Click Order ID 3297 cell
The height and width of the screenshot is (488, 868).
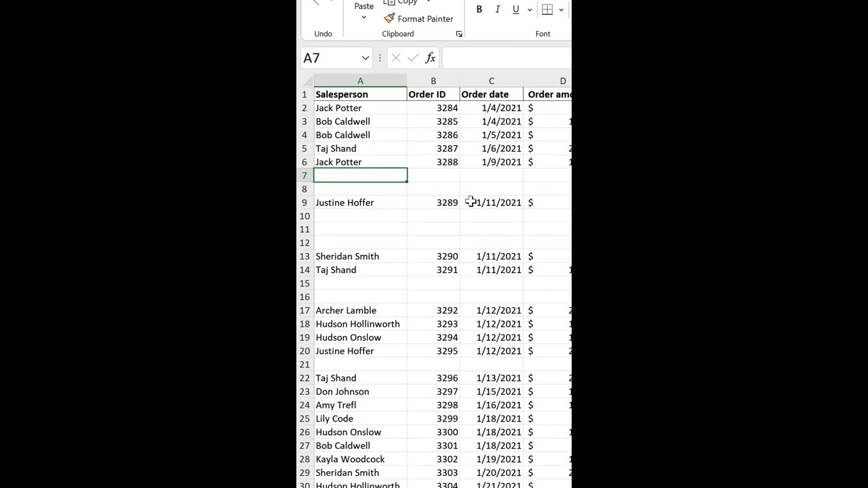point(433,392)
